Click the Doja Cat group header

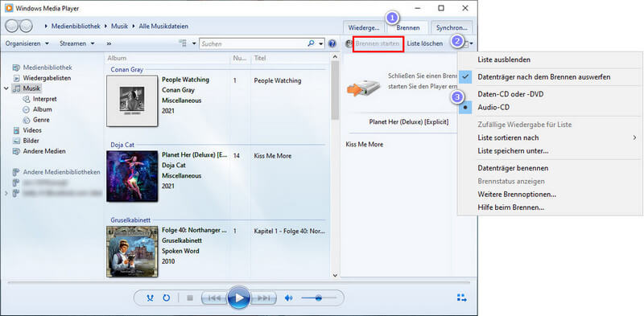[122, 145]
